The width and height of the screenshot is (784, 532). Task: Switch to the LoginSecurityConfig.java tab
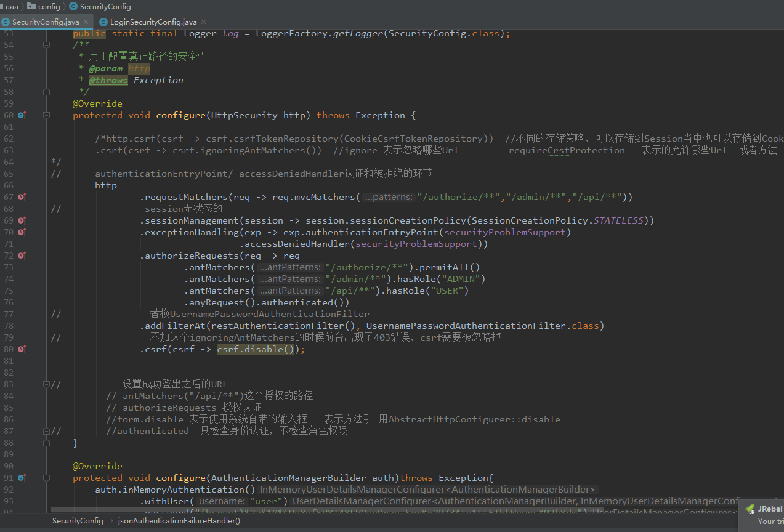pyautogui.click(x=152, y=22)
